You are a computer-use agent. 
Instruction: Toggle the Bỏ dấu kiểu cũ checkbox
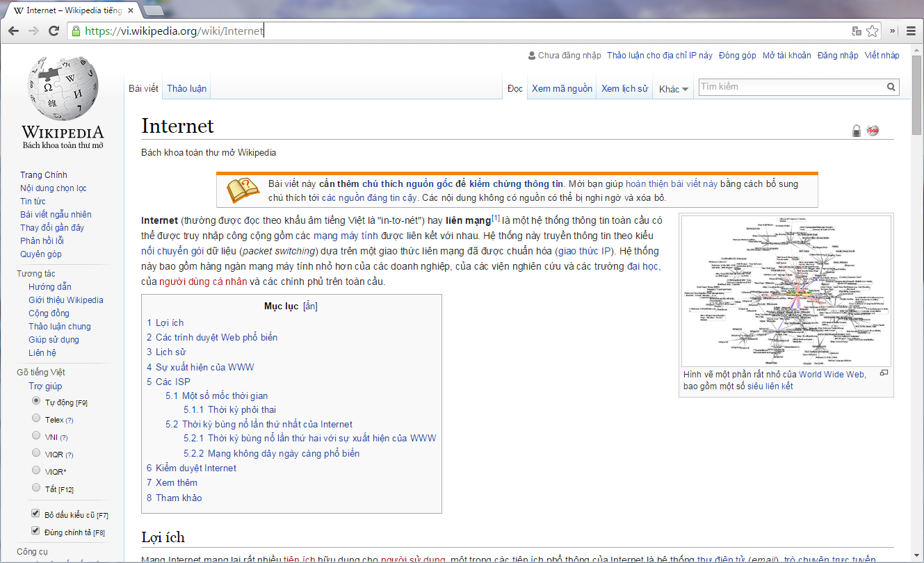[36, 514]
